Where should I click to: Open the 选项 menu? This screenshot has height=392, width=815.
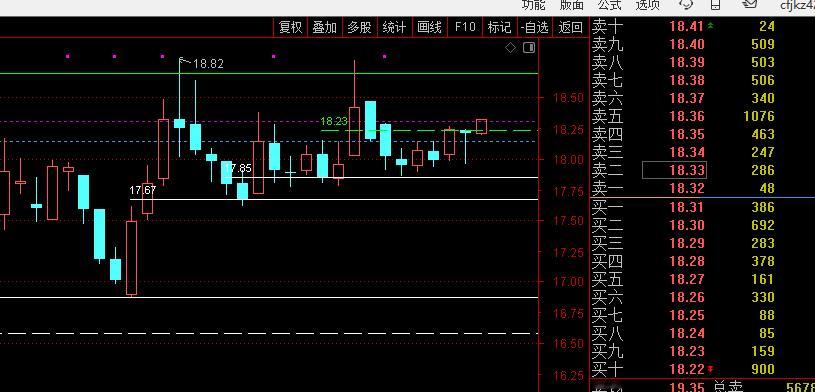[648, 5]
